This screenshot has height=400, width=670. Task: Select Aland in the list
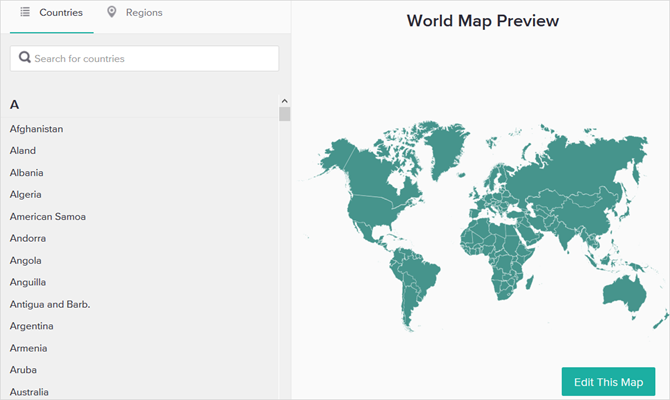click(x=23, y=150)
